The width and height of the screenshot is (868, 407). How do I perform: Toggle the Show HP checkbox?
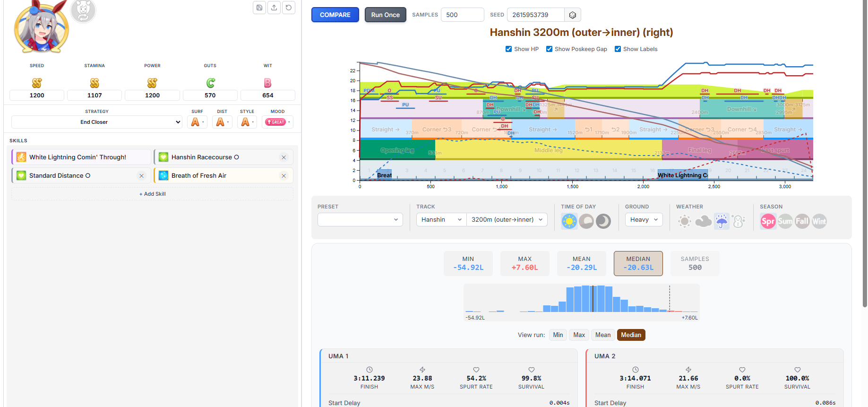(x=509, y=49)
